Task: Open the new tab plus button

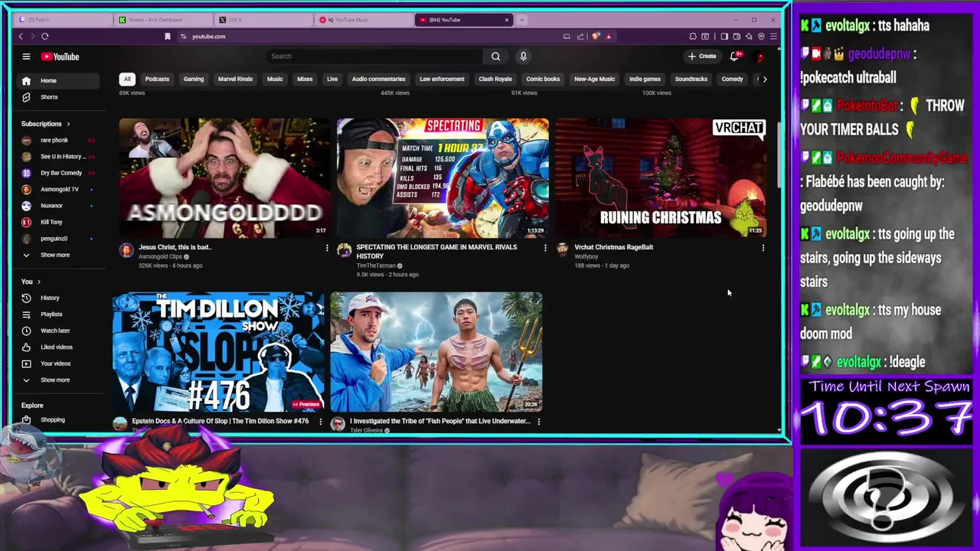Action: pos(521,20)
